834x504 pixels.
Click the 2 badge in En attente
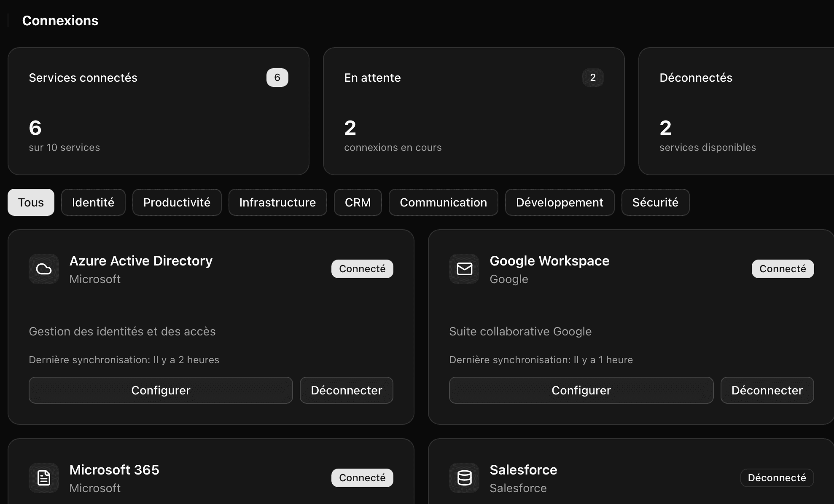(x=592, y=78)
